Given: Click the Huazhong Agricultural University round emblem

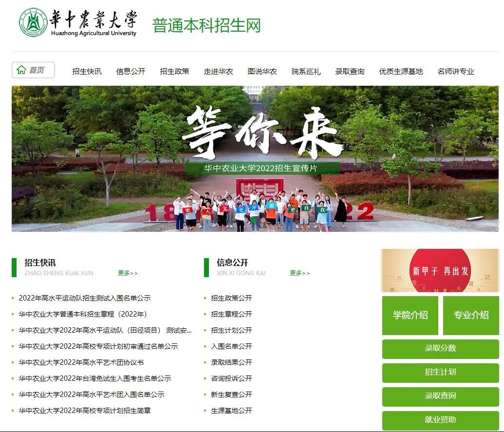Looking at the screenshot, I should (x=33, y=22).
